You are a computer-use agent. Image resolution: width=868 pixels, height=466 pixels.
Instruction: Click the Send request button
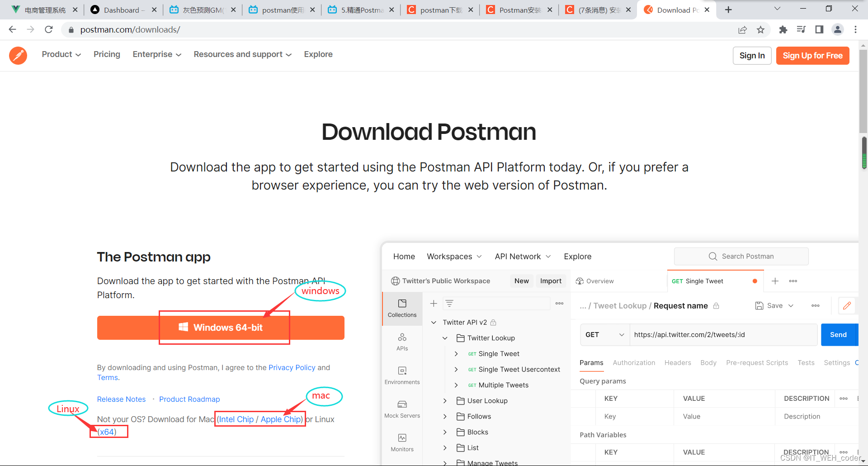point(839,335)
